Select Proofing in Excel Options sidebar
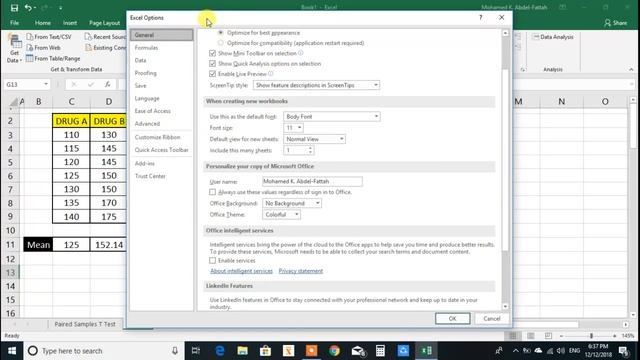This screenshot has width=640, height=360. 145,73
